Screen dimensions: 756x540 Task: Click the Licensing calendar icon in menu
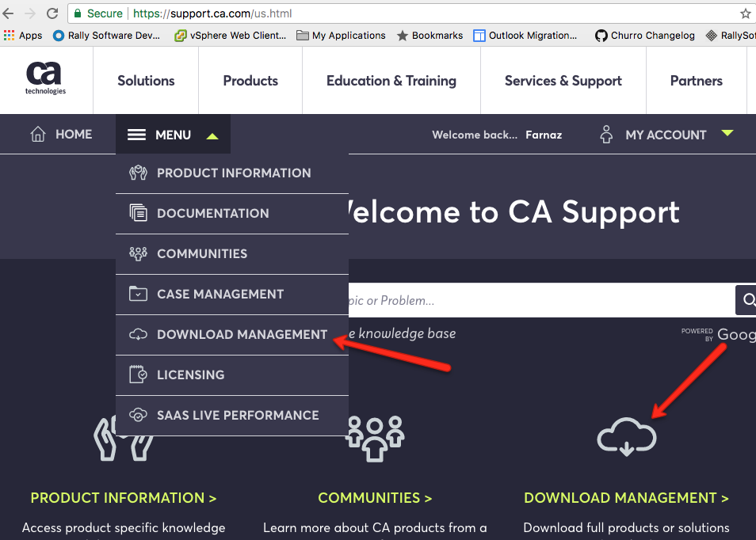point(138,375)
